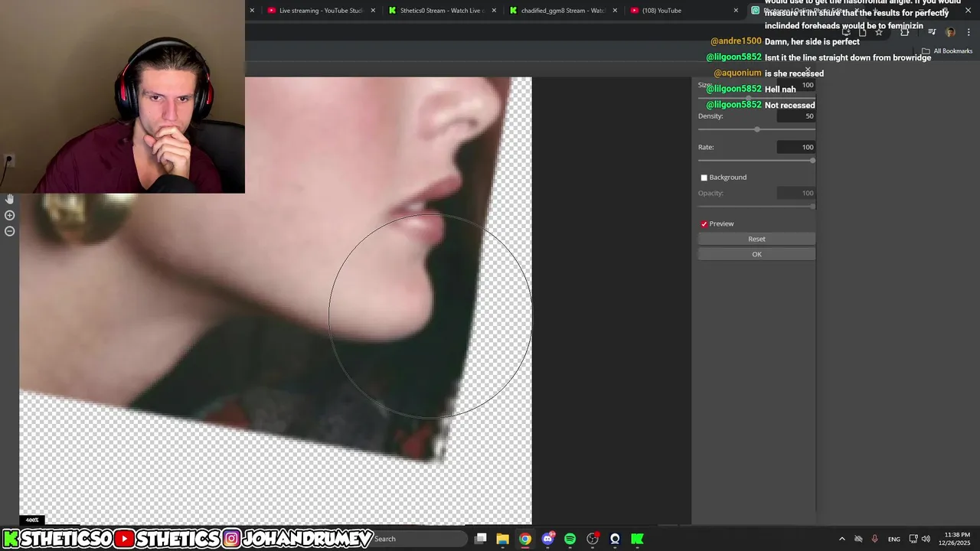Click the display tray icon
This screenshot has width=980, height=551.
[913, 539]
